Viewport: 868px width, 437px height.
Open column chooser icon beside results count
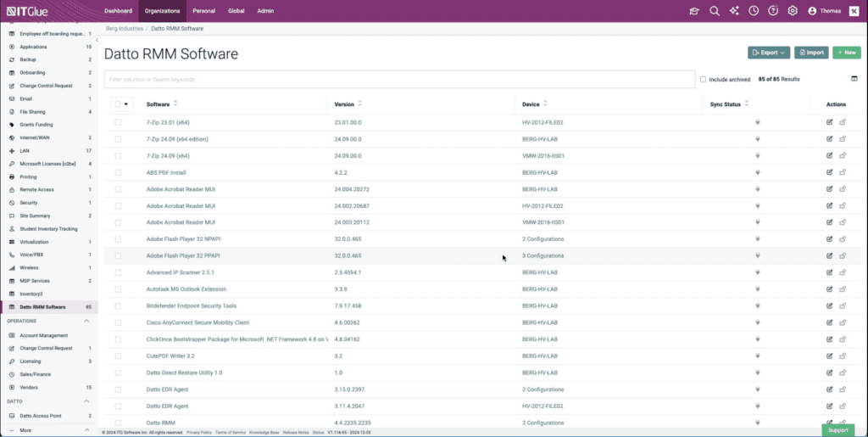(854, 79)
